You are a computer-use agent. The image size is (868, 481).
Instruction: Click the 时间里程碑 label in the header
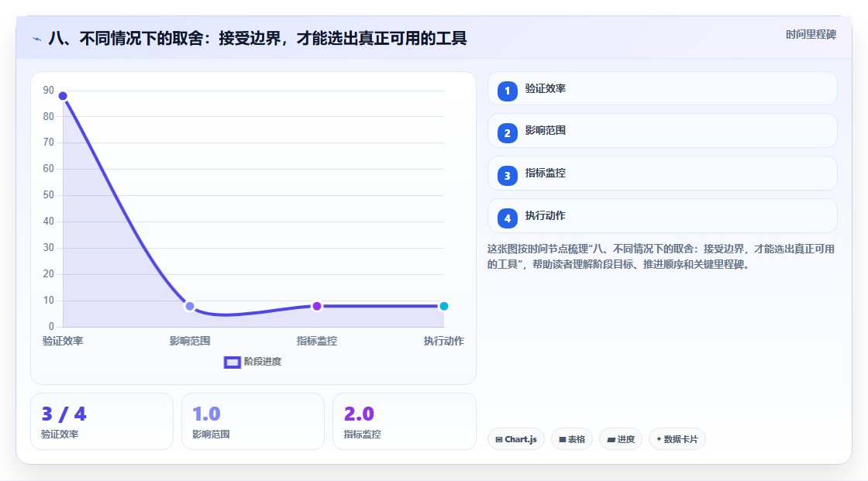pos(811,35)
